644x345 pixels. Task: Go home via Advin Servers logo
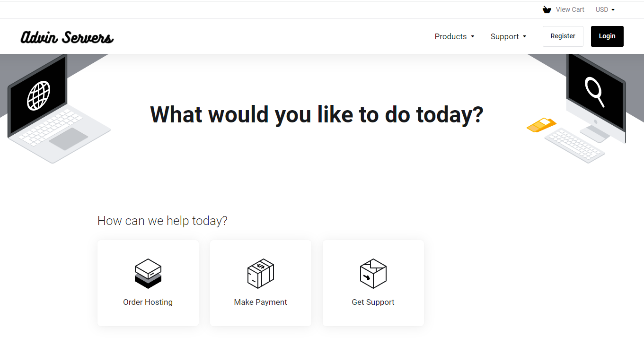(x=67, y=37)
